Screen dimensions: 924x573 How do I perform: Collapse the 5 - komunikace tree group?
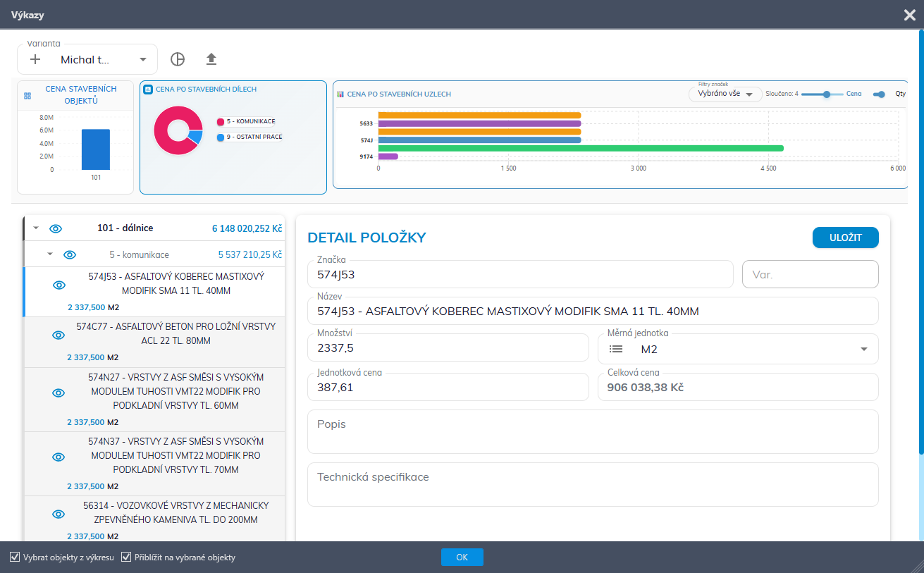coord(50,254)
